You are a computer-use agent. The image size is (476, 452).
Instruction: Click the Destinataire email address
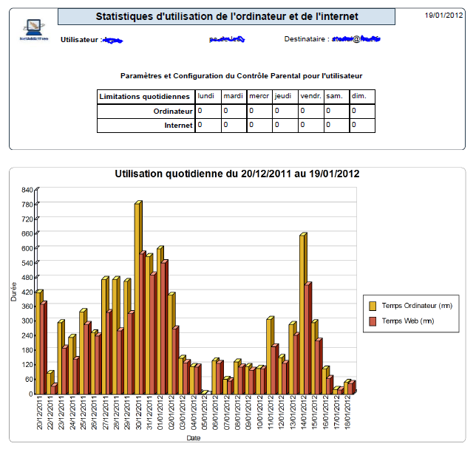[x=358, y=39]
